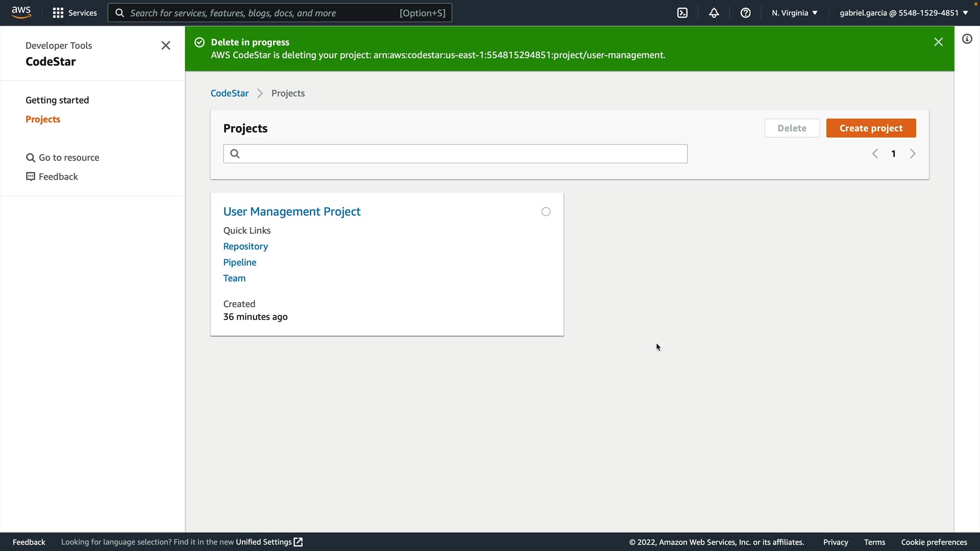Close the Developer Tools side panel
The width and height of the screenshot is (980, 551).
coord(166,45)
